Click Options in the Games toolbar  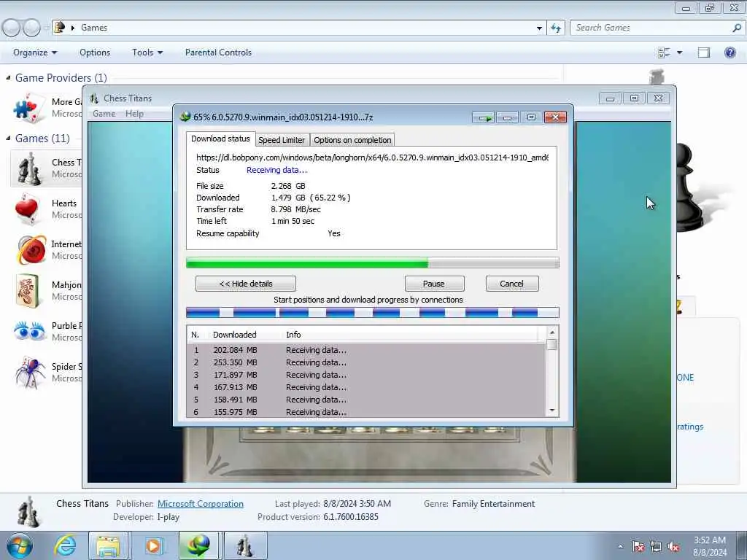(x=95, y=52)
